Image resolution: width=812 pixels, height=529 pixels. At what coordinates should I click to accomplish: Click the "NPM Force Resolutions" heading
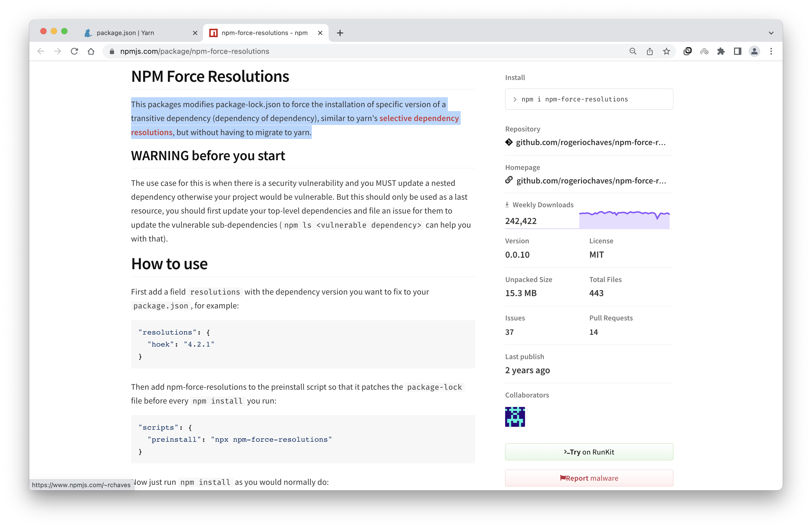(x=210, y=76)
